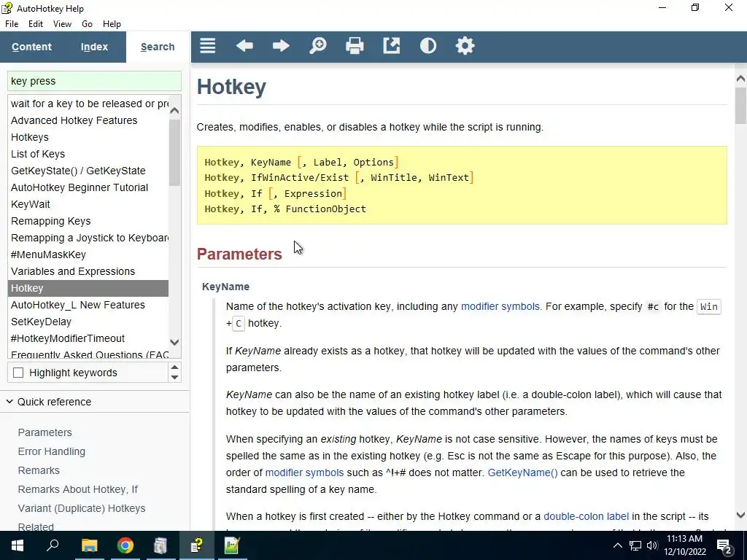Follow the 'double-colon label' link
This screenshot has height=560, width=747.
(x=586, y=517)
